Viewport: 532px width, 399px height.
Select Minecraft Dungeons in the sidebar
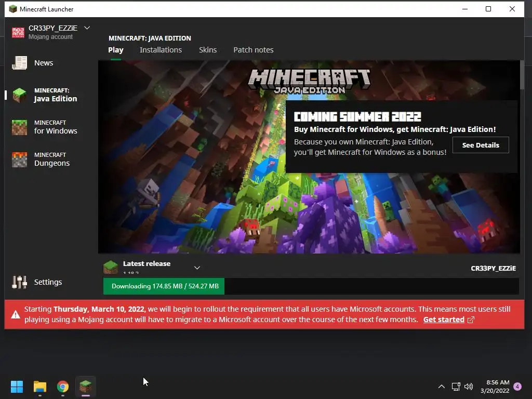coord(52,159)
